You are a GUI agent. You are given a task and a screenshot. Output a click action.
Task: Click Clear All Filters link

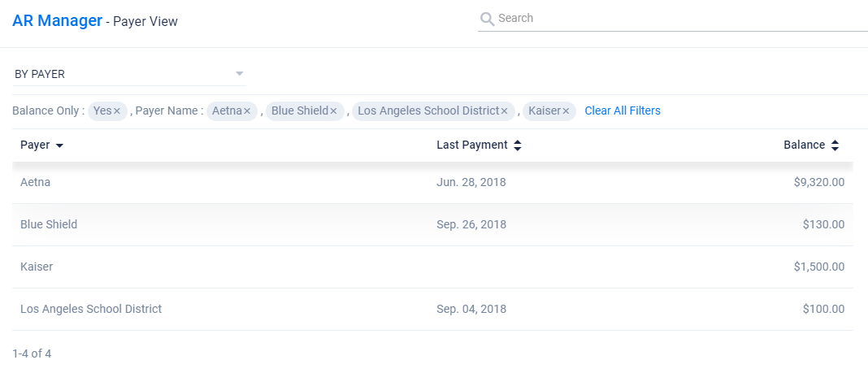(623, 111)
